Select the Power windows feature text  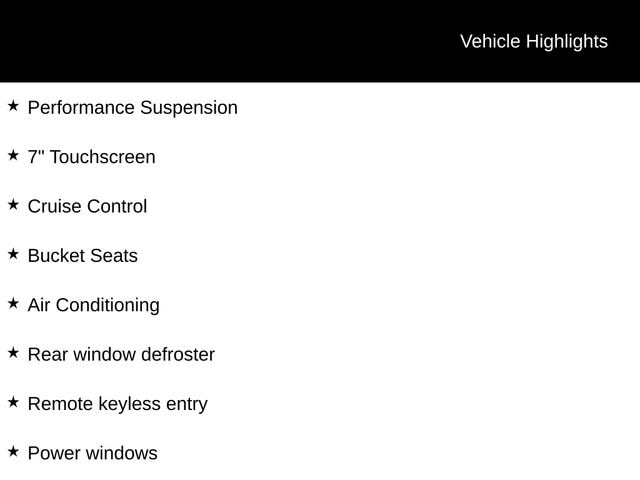pyautogui.click(x=92, y=453)
